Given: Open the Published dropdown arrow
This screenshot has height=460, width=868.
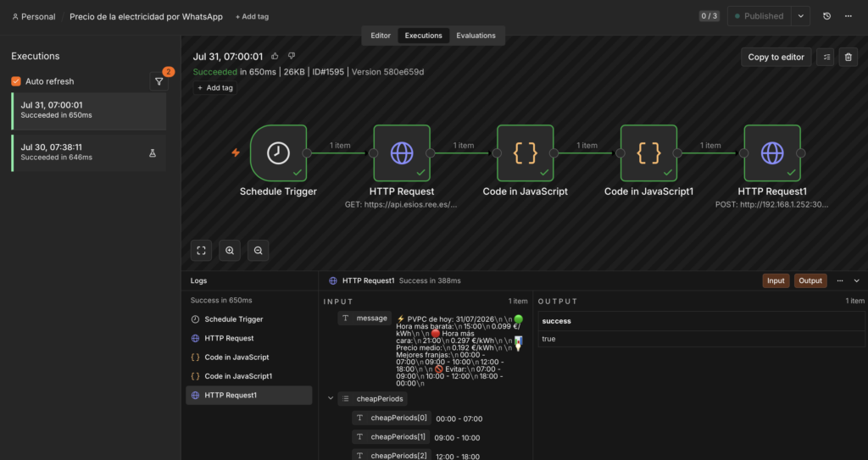Looking at the screenshot, I should pyautogui.click(x=800, y=16).
